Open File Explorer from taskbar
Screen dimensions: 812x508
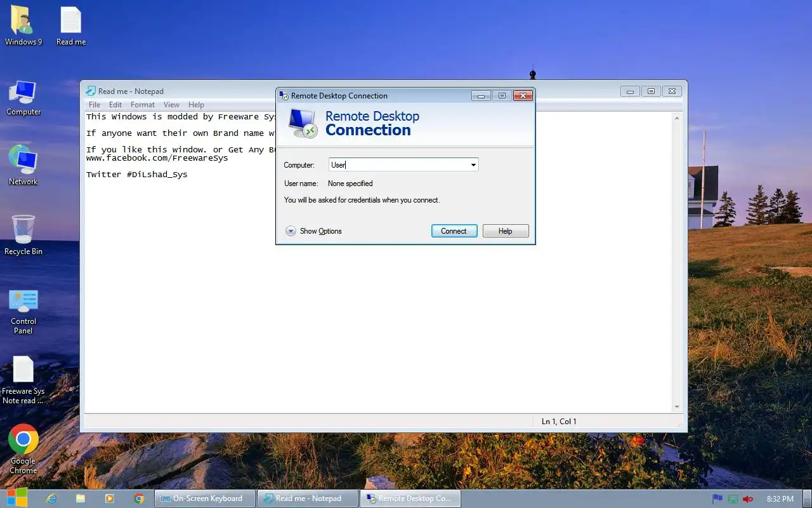tap(81, 498)
